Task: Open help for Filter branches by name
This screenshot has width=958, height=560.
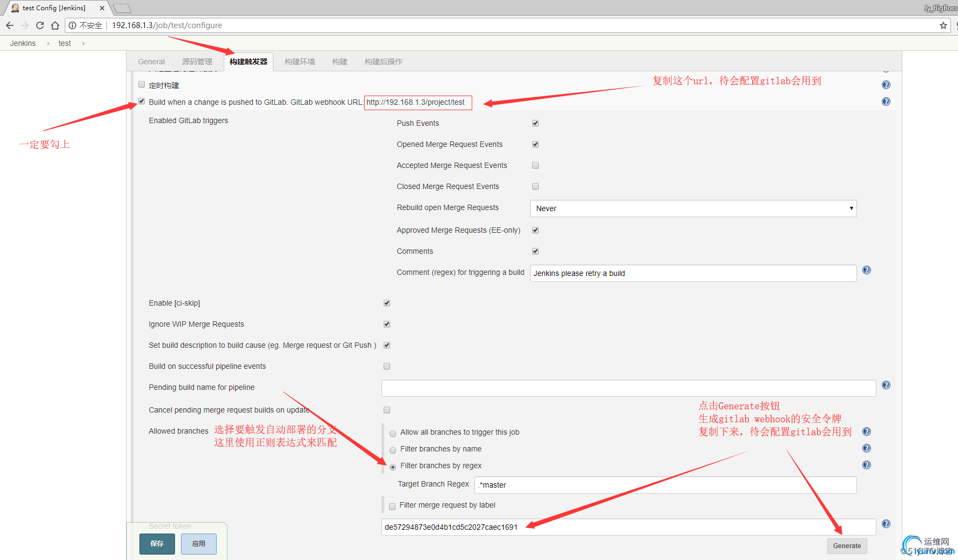Action: click(867, 448)
